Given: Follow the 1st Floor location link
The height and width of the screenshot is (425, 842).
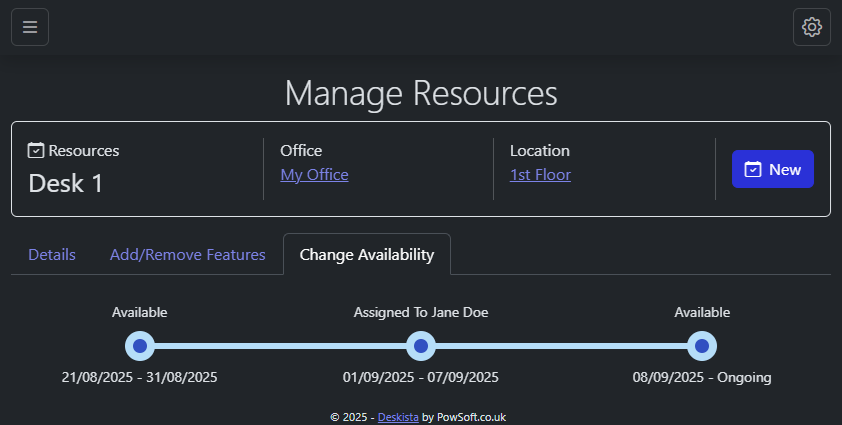Looking at the screenshot, I should 540,175.
